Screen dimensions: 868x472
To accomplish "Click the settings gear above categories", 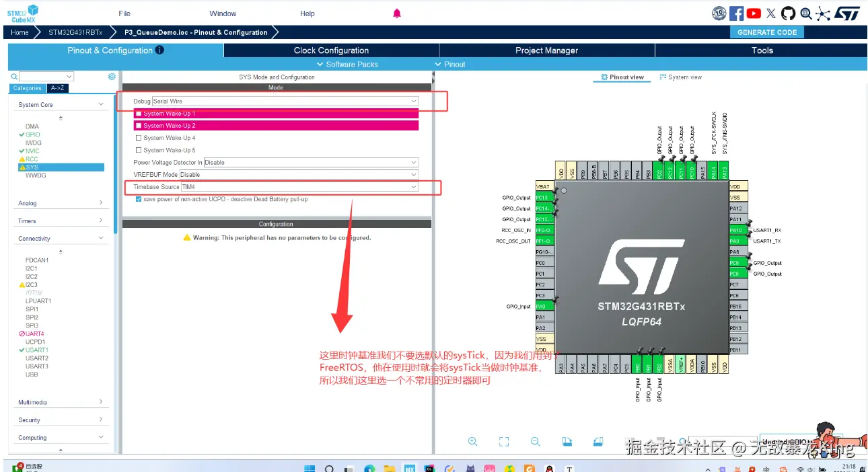I will [112, 77].
